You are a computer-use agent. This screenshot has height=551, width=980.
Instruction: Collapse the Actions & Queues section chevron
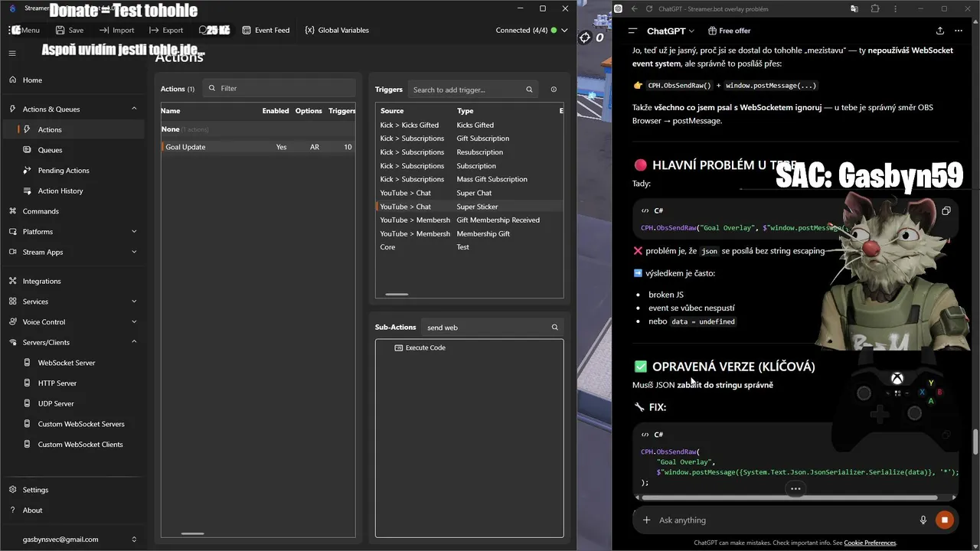click(x=134, y=109)
